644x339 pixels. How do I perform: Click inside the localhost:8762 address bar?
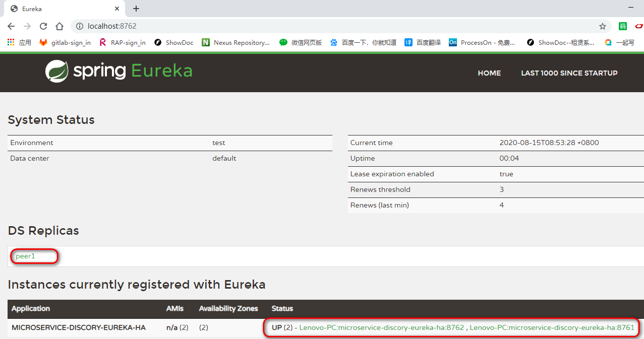point(202,26)
